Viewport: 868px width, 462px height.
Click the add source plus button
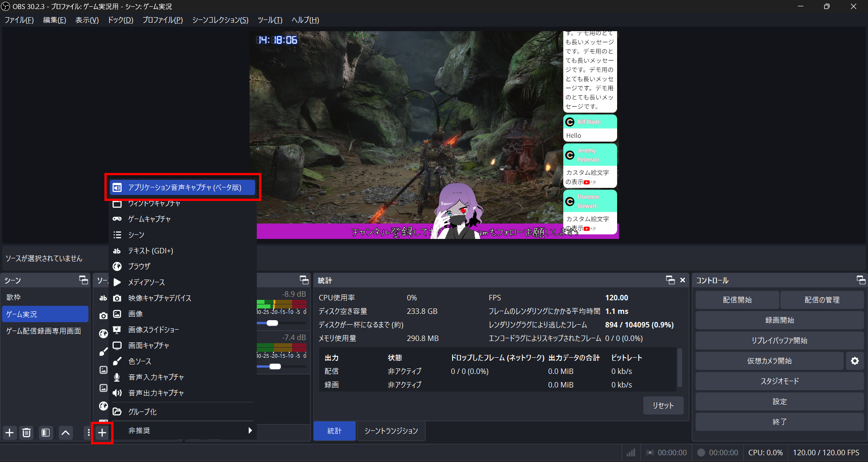[102, 433]
